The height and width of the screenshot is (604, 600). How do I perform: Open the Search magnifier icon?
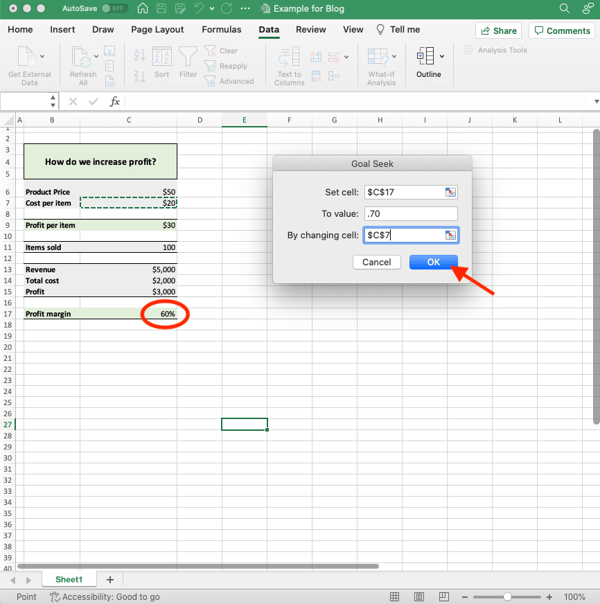coord(565,8)
